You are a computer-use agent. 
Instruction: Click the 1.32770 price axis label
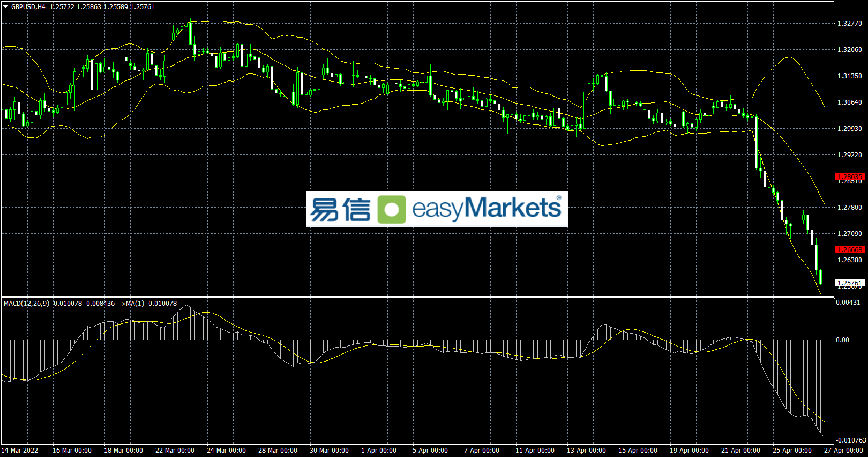pos(850,24)
